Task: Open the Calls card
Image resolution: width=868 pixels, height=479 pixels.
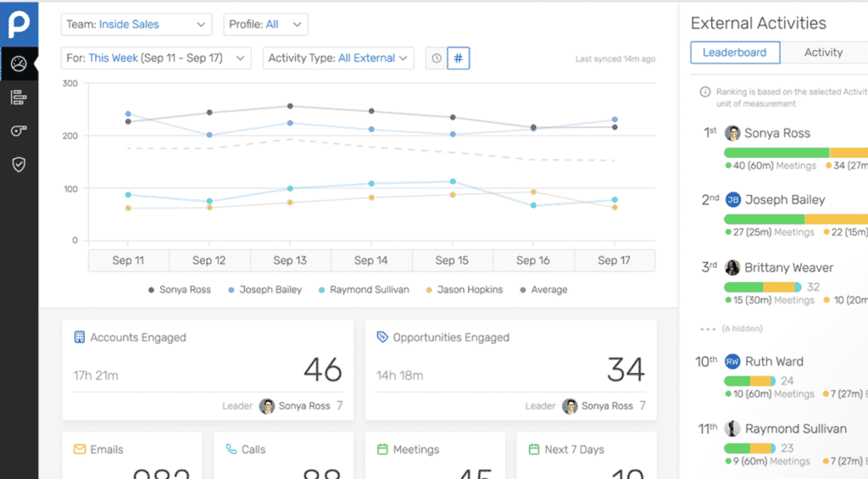Action: [x=283, y=456]
